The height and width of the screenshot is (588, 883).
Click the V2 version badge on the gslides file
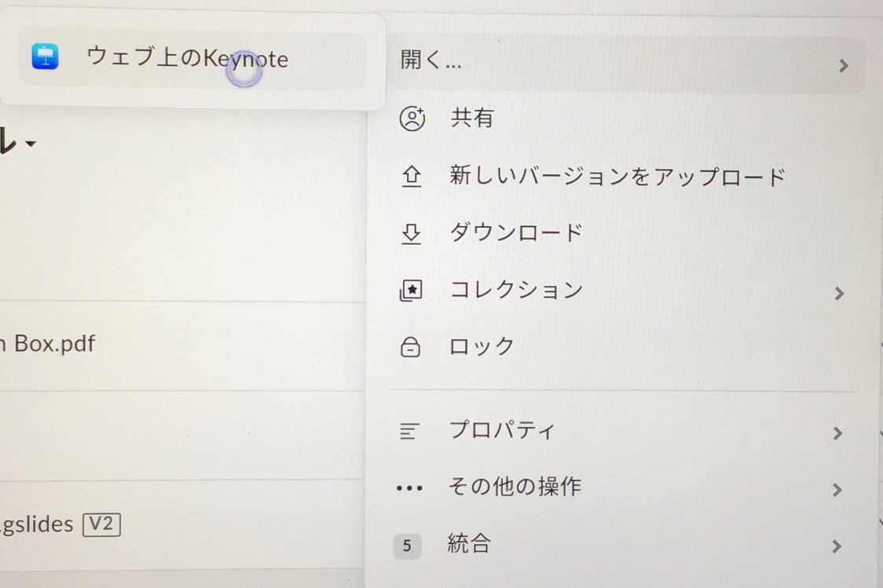coord(102,524)
